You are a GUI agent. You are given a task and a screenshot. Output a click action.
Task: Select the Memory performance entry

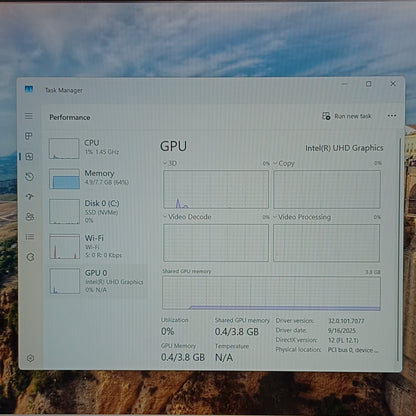coord(98,178)
